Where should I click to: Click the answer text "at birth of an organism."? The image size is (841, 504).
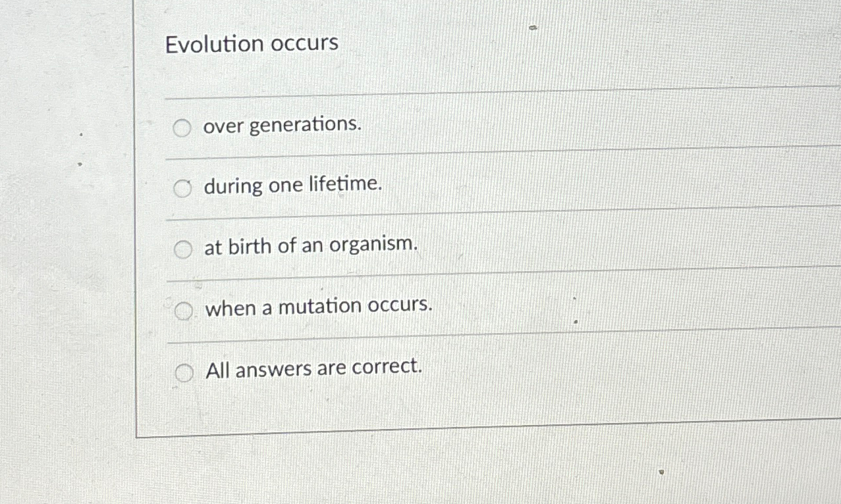(310, 245)
